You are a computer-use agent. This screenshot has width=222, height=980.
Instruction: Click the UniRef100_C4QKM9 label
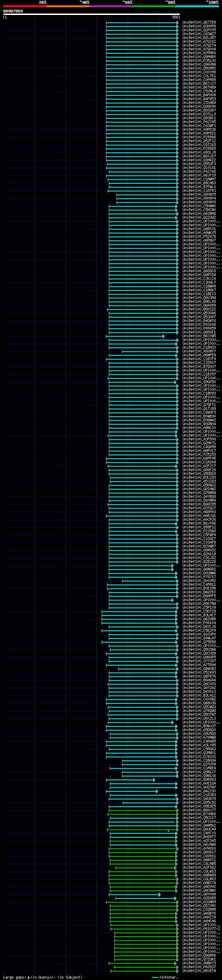coord(199,447)
